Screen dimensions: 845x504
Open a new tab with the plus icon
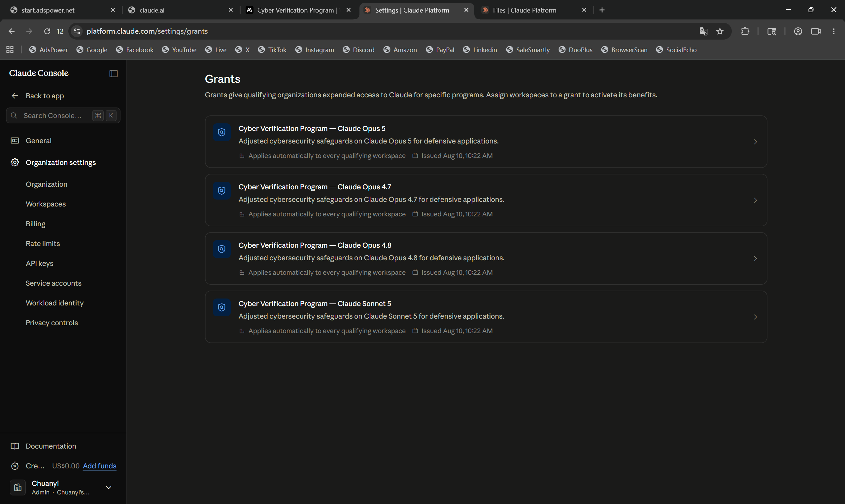[x=602, y=10]
